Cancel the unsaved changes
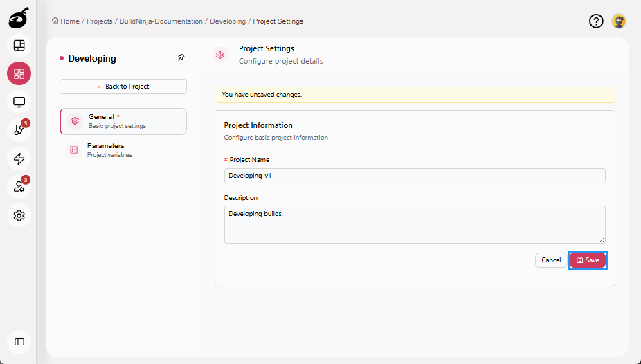Viewport: 641px width, 364px height. [551, 260]
